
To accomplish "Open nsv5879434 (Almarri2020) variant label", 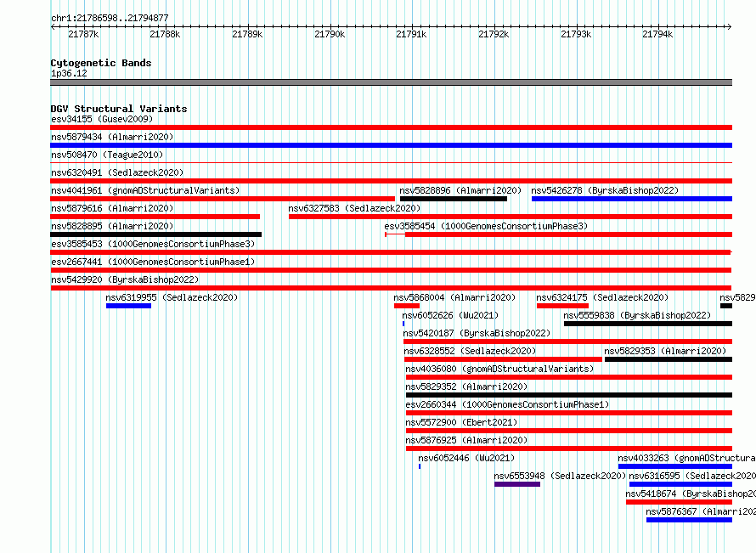I will [112, 137].
